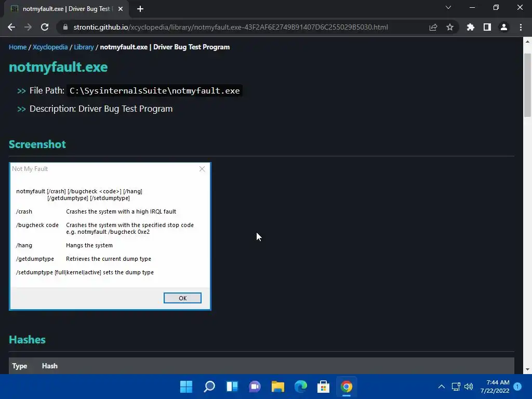Image resolution: width=532 pixels, height=399 pixels.
Task: Open a new browser tab
Action: coord(140,9)
